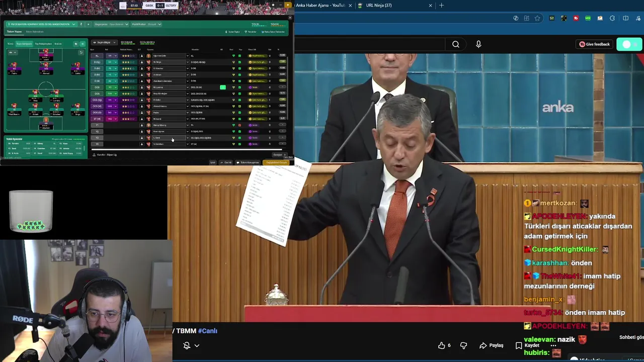Open the notification bell for this channel
The image size is (644, 362).
click(187, 345)
